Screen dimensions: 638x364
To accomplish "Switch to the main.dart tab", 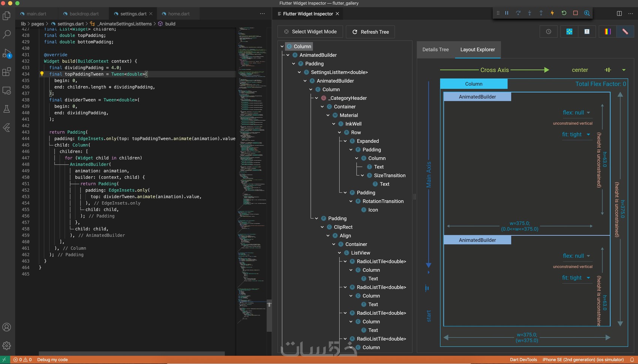I will (36, 14).
